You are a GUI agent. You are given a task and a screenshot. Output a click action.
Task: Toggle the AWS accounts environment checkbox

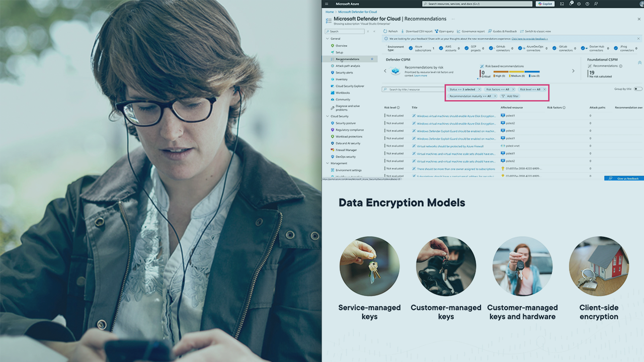(441, 48)
